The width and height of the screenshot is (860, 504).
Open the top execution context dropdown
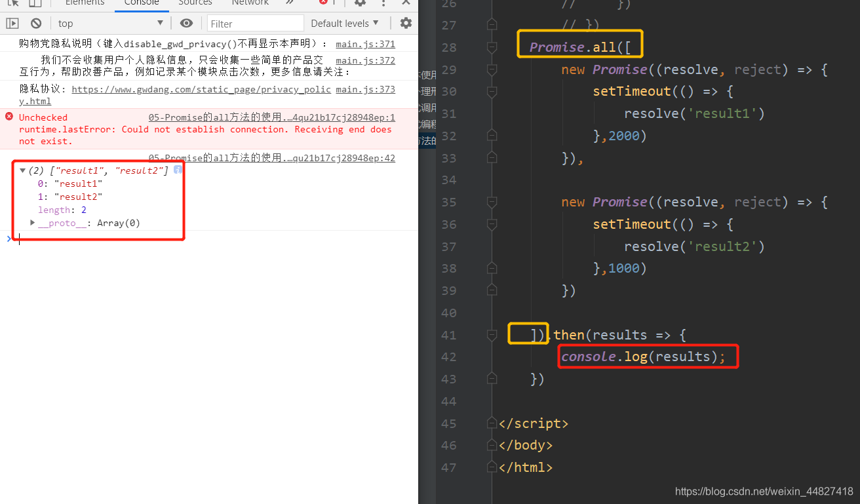coord(110,24)
